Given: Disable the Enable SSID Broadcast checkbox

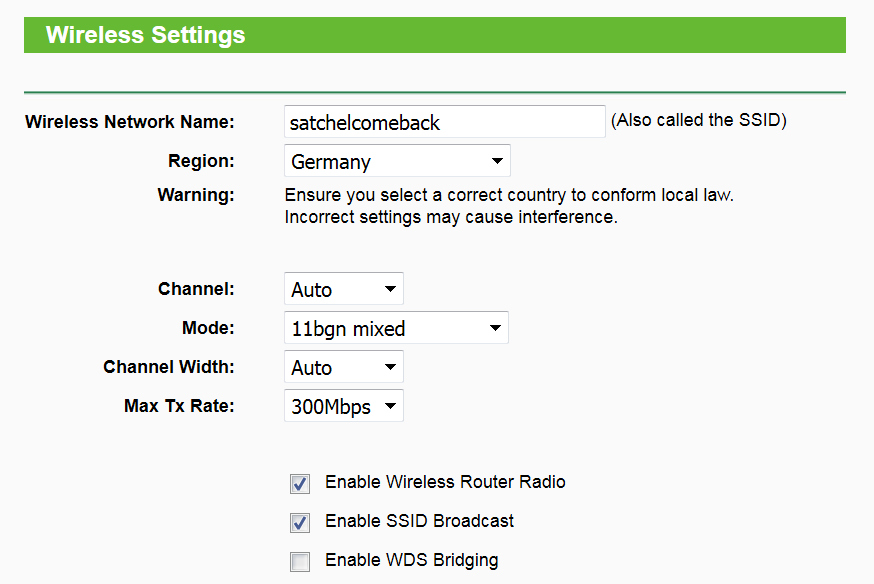Looking at the screenshot, I should pos(300,523).
